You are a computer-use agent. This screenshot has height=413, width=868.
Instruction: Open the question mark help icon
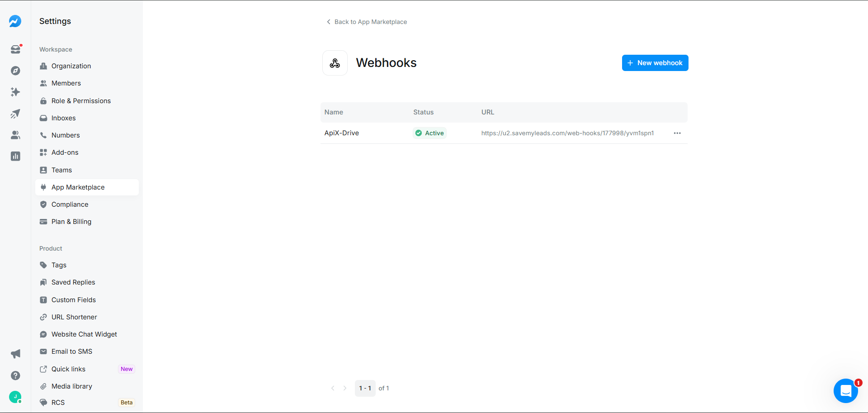tap(15, 375)
